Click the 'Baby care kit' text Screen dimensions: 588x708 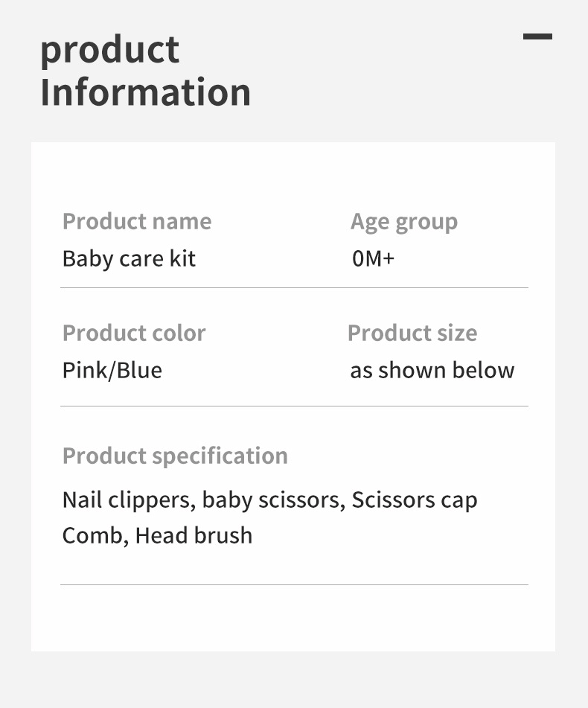click(x=129, y=259)
